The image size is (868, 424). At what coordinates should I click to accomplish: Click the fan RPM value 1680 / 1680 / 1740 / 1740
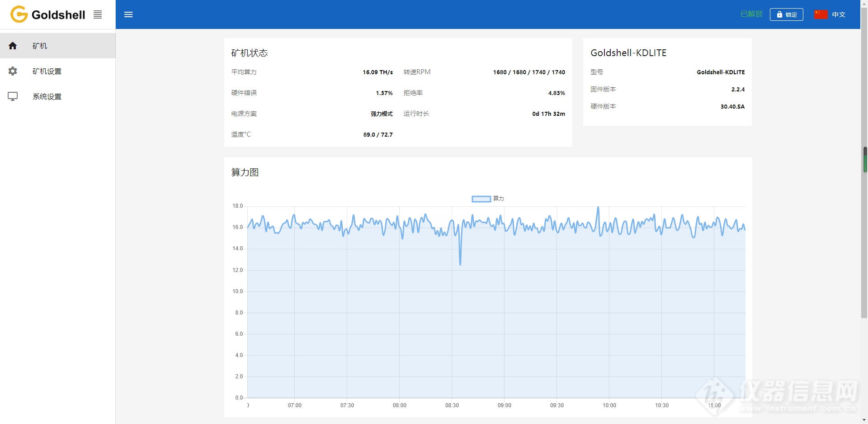coord(529,72)
